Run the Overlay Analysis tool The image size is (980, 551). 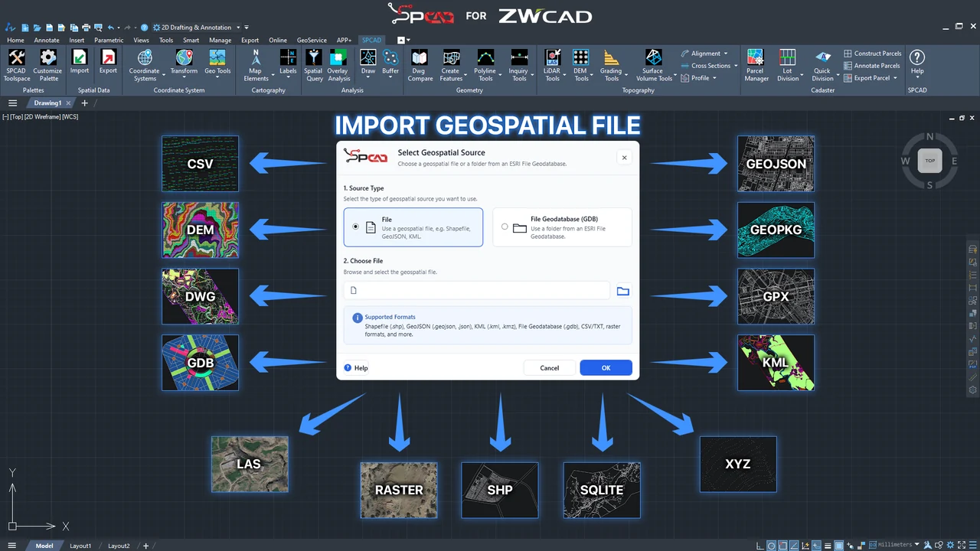point(338,65)
